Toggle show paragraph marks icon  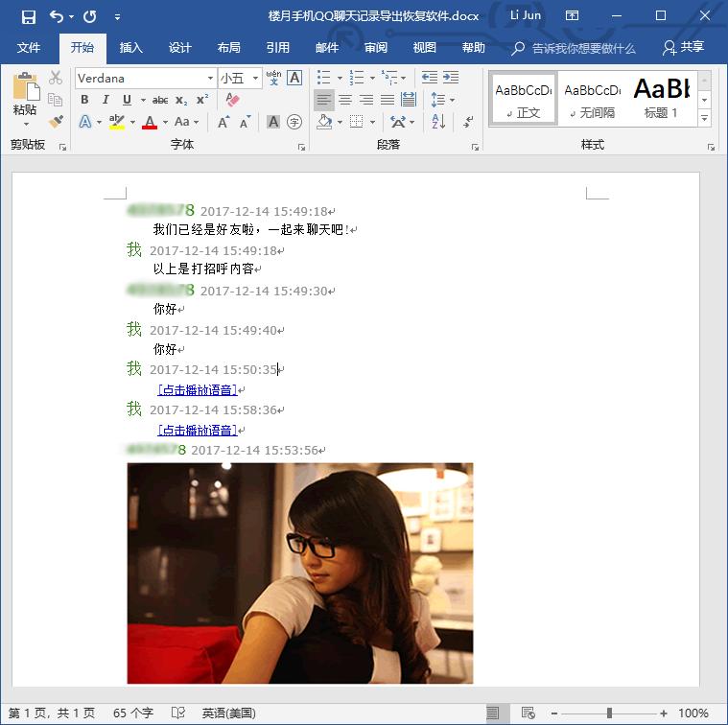[x=468, y=122]
